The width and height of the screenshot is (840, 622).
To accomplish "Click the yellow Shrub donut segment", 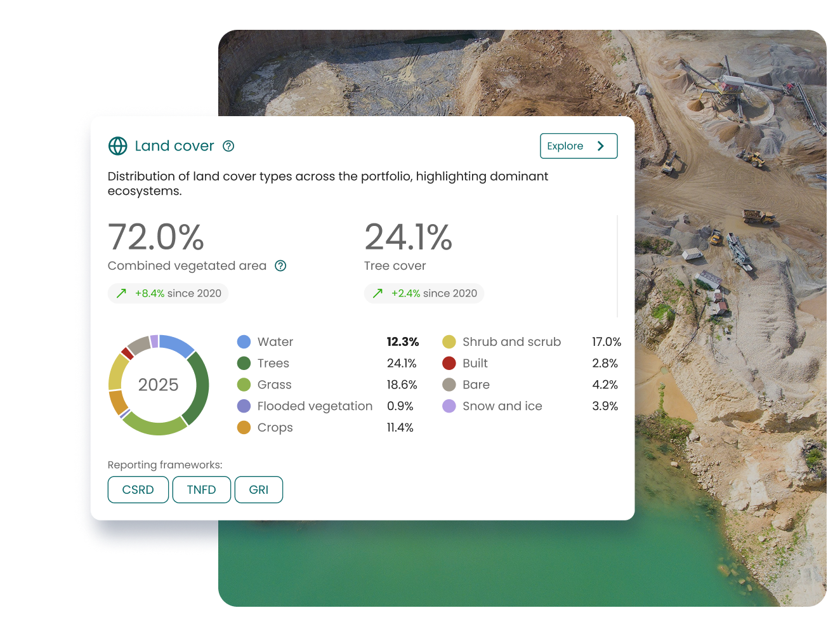I will 117,373.
